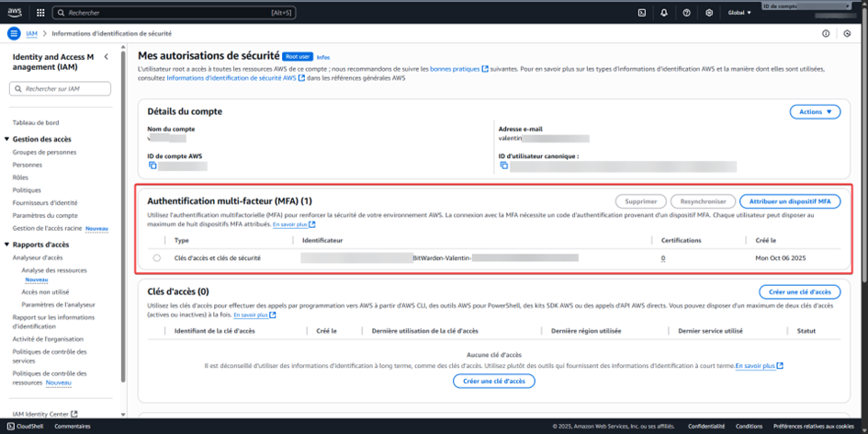
Task: Open CloudShell from the top bar icon
Action: (642, 12)
